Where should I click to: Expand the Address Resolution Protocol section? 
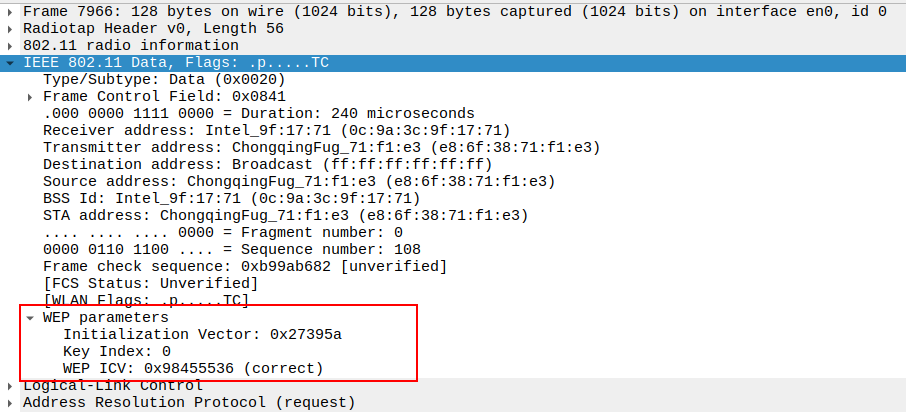10,403
